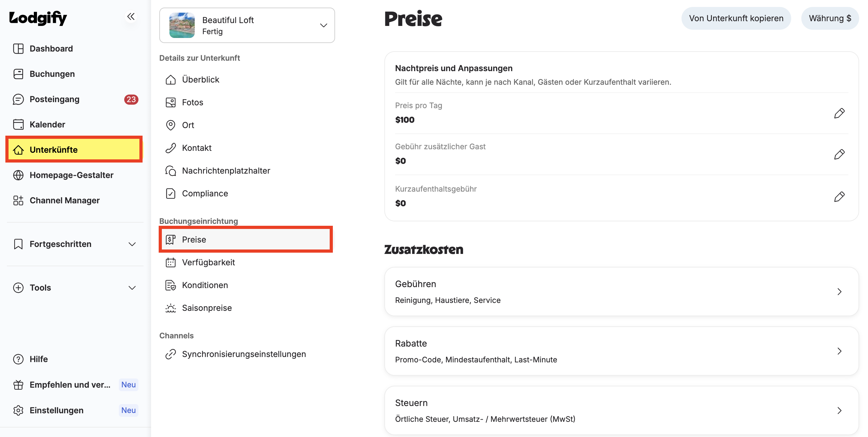
Task: Click Von Unterkunft kopieren button
Action: 736,18
